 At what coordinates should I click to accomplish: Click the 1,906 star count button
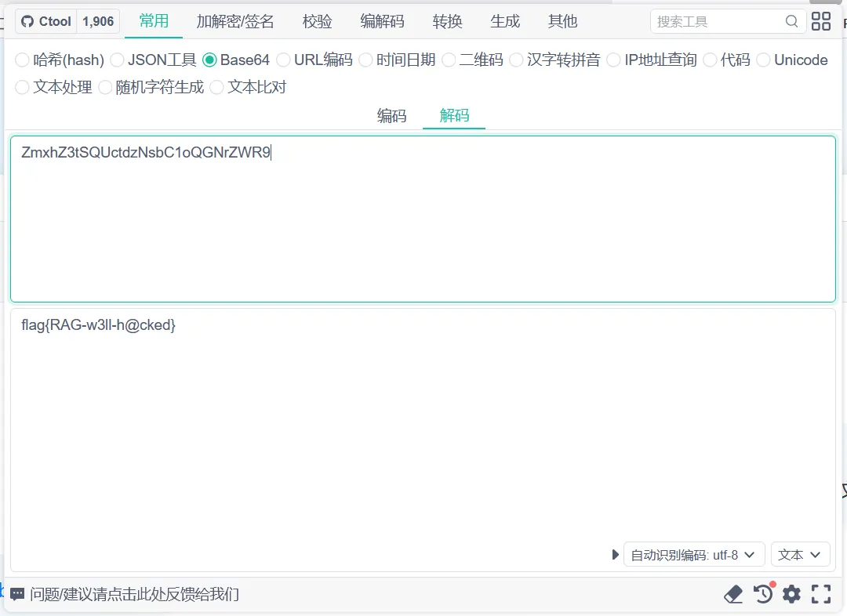point(98,22)
